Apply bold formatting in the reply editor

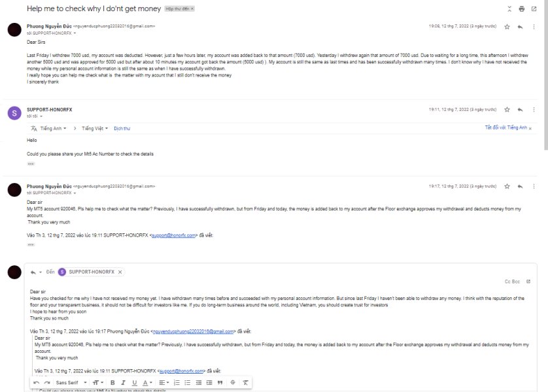tap(112, 383)
